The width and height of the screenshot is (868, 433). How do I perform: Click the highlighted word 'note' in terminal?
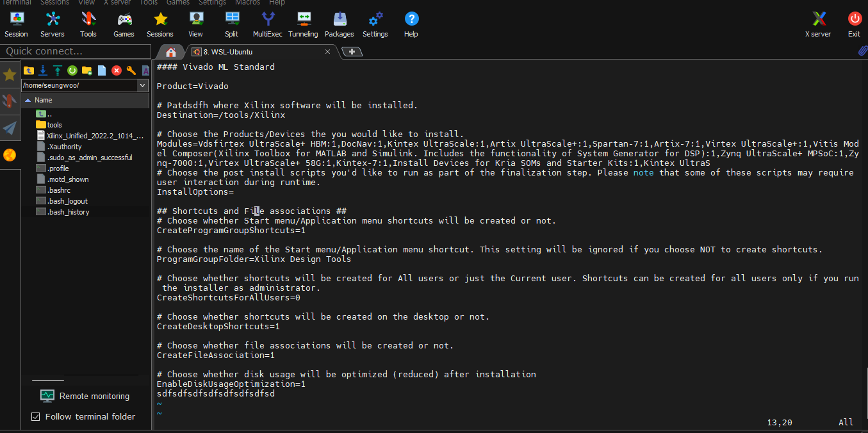point(644,172)
